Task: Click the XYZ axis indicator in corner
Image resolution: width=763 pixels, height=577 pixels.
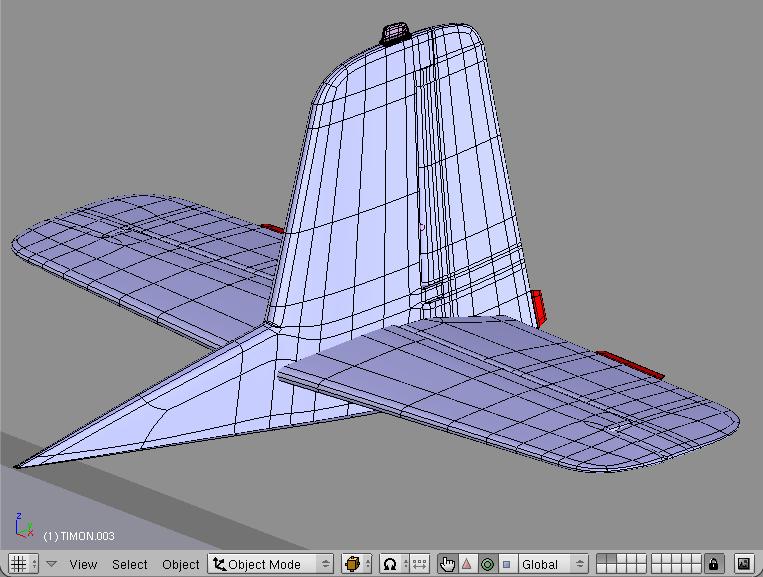Action: pyautogui.click(x=23, y=525)
